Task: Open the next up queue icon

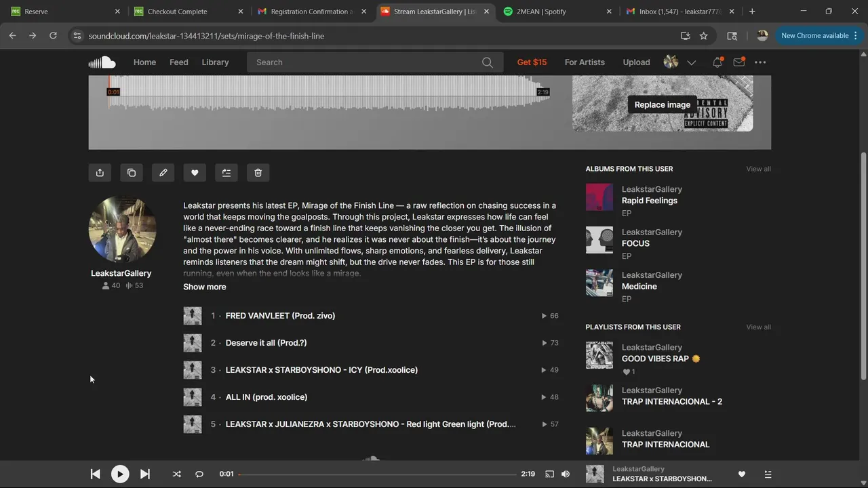Action: point(768,474)
